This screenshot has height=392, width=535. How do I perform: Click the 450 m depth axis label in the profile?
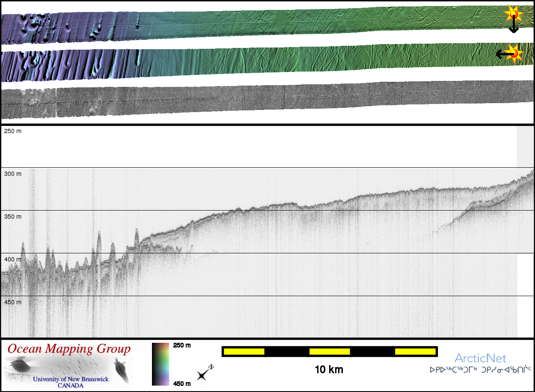tap(12, 302)
